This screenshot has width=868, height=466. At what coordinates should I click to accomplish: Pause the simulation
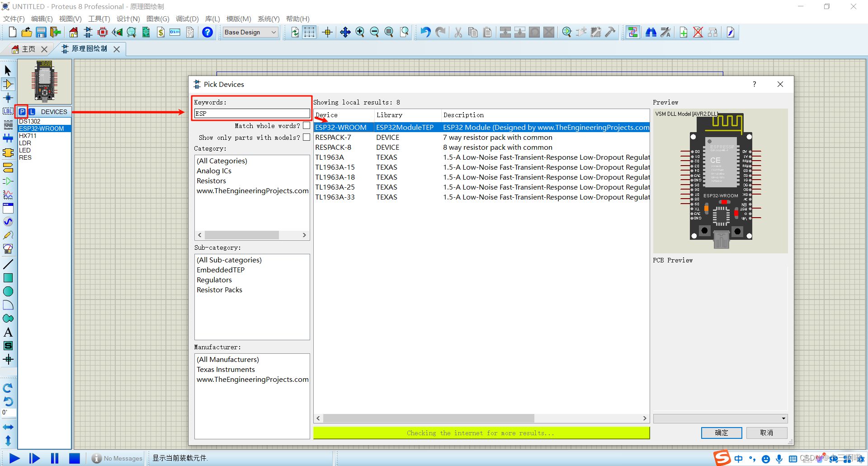(55, 458)
